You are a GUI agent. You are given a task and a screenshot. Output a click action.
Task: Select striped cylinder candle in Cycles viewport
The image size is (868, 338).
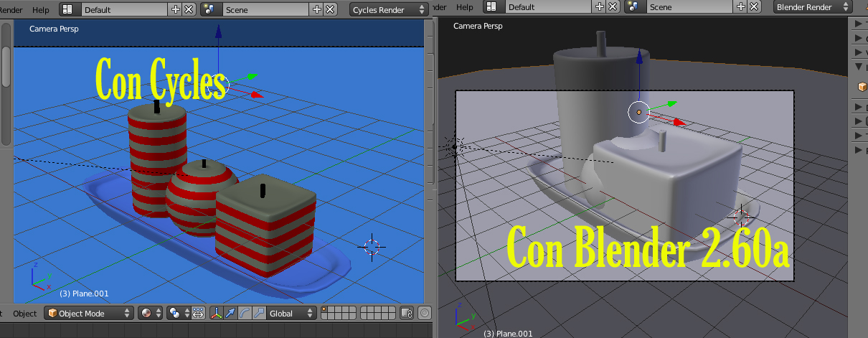point(158,159)
